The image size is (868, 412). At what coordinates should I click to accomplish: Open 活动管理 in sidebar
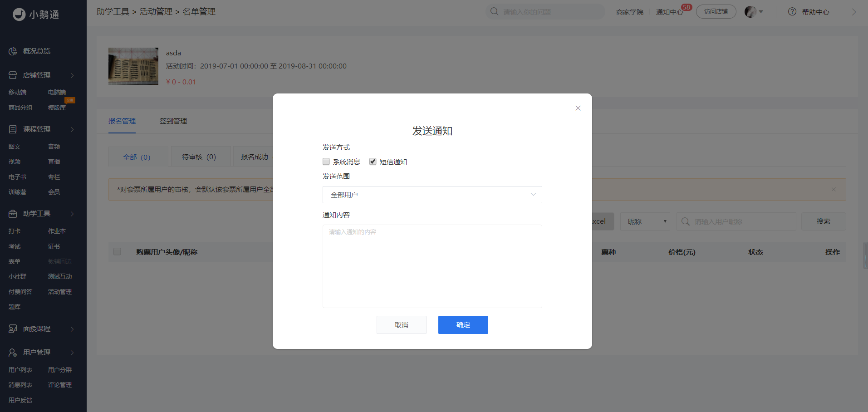[x=60, y=292]
